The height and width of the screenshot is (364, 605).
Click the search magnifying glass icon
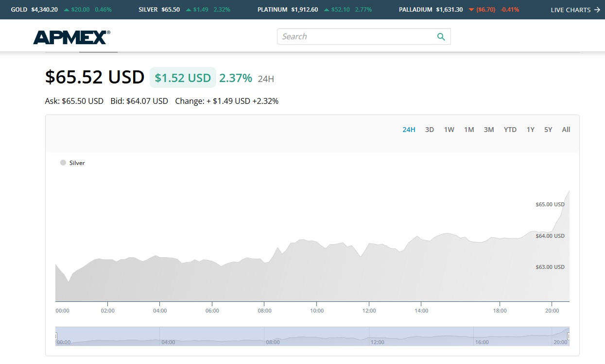[441, 37]
